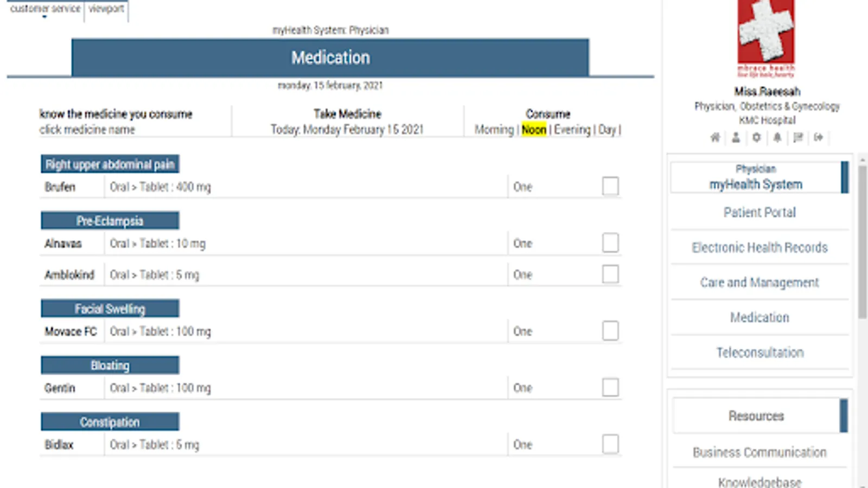Click the Brufen medicine name

[60, 187]
